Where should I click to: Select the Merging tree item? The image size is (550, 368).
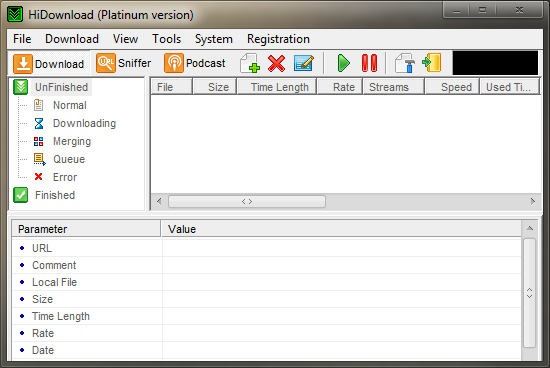point(72,141)
